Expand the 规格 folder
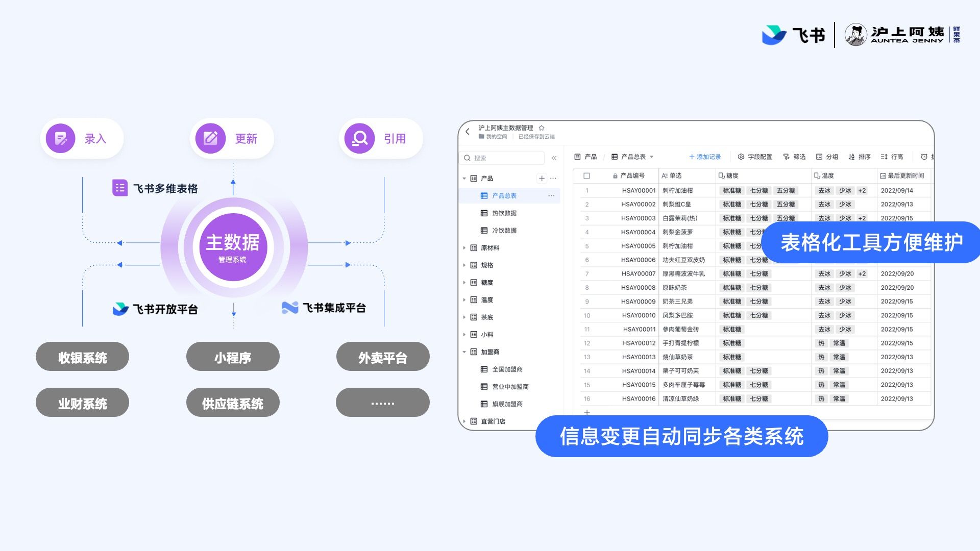The width and height of the screenshot is (980, 551). (x=464, y=265)
